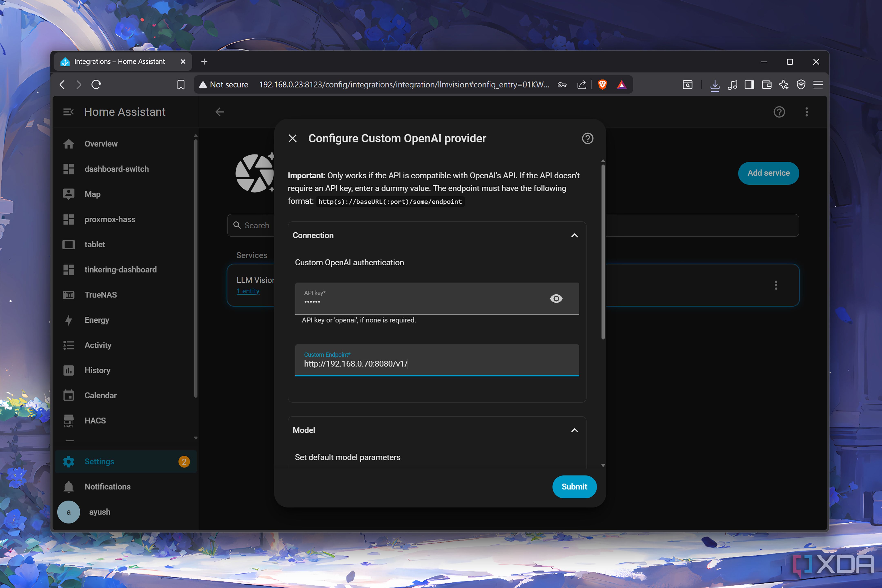
Task: Open the History sidebar item
Action: (x=126, y=370)
